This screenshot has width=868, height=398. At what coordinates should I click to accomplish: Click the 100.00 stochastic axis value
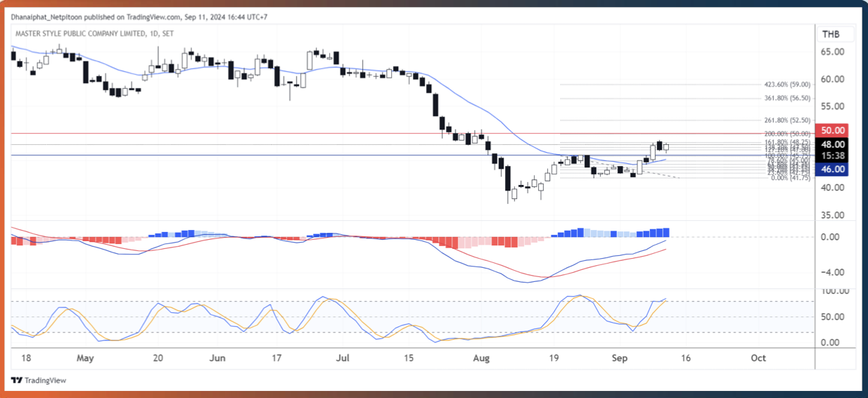834,291
